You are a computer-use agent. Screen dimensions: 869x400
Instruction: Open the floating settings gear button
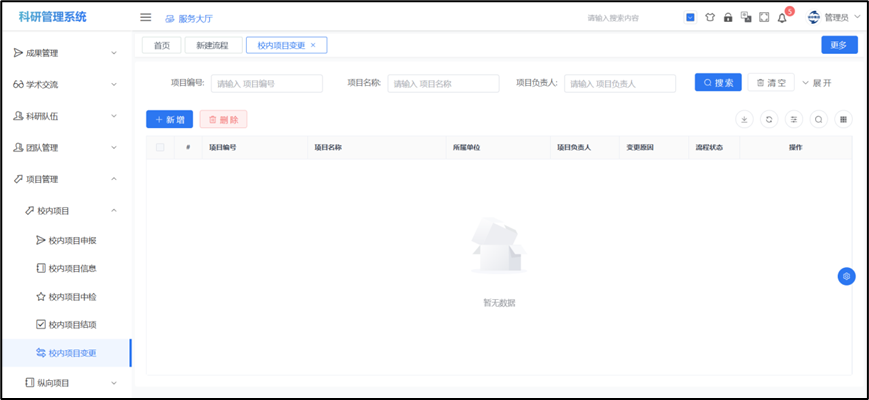[846, 276]
